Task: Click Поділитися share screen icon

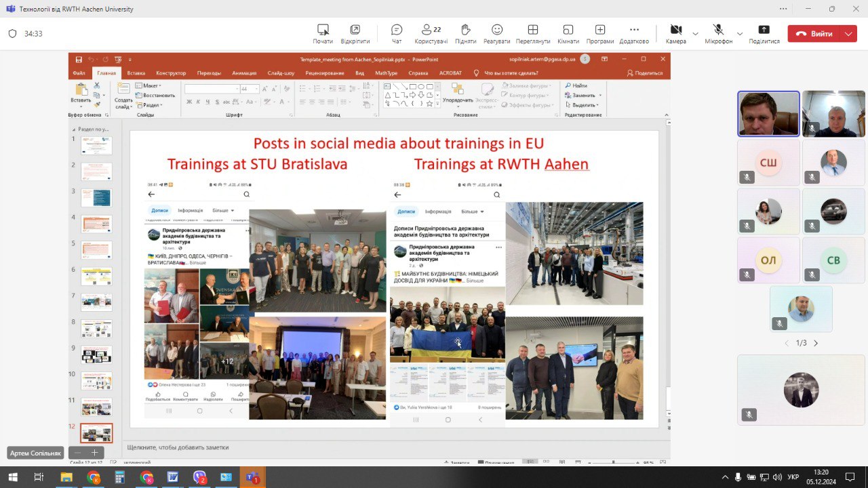Action: (x=764, y=33)
